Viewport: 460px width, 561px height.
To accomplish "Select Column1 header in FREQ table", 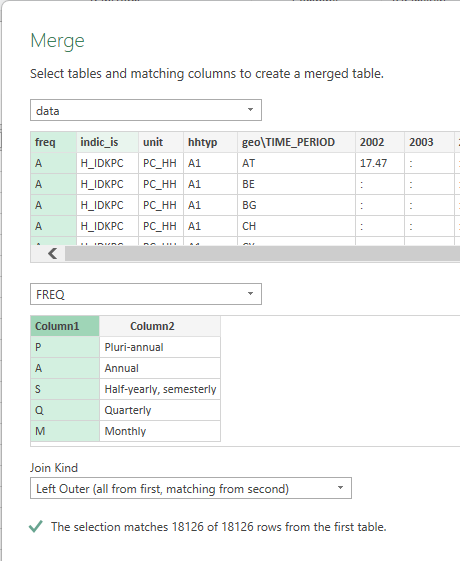I will click(65, 326).
